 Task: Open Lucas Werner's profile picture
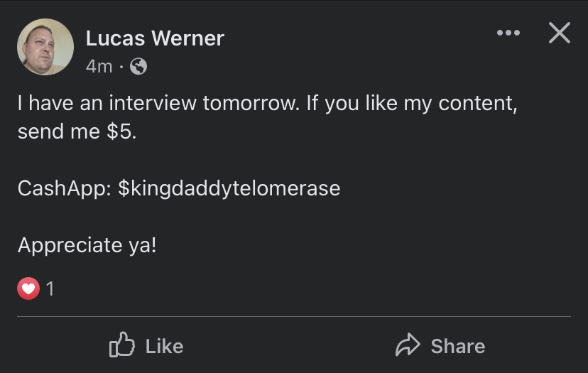45,47
